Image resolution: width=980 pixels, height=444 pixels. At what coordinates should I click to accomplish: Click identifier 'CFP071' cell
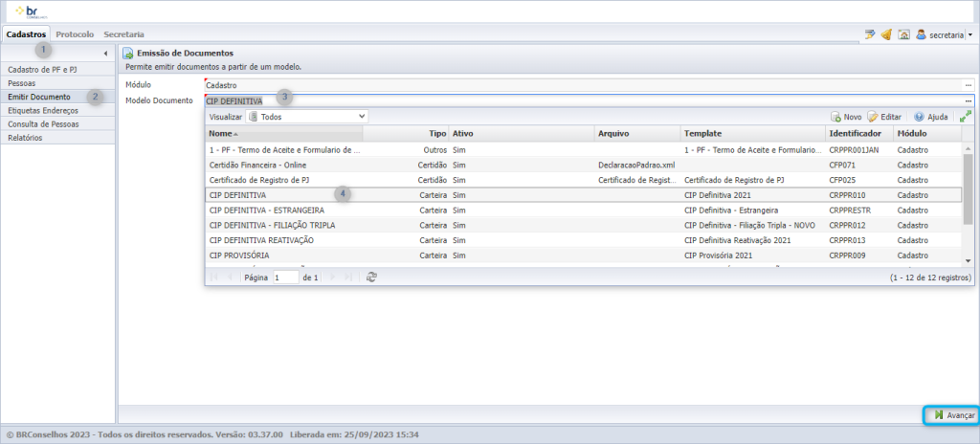point(841,166)
